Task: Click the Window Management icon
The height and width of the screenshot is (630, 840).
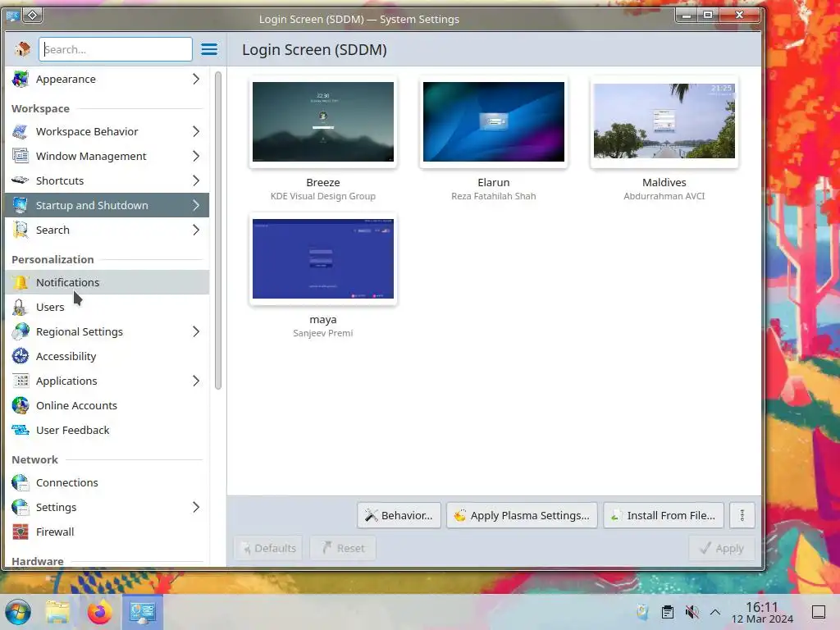Action: (21, 156)
